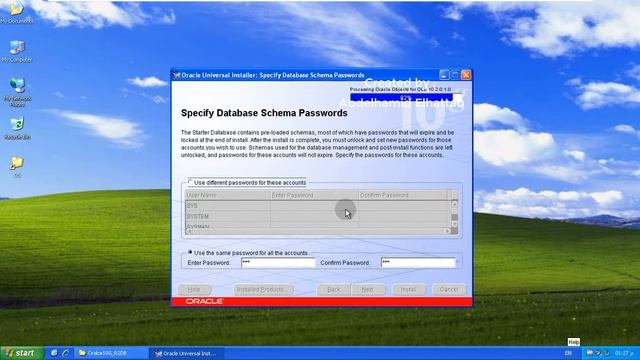
Task: Click the Confirm Password field
Action: pos(418,262)
